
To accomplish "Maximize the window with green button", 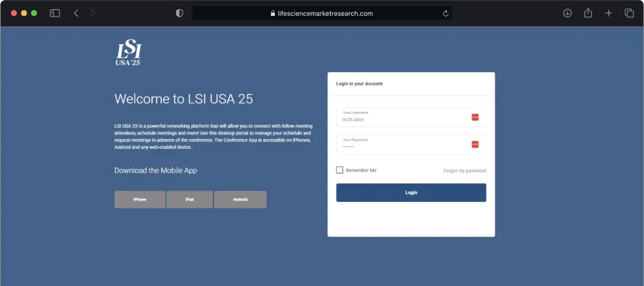I will pos(34,13).
